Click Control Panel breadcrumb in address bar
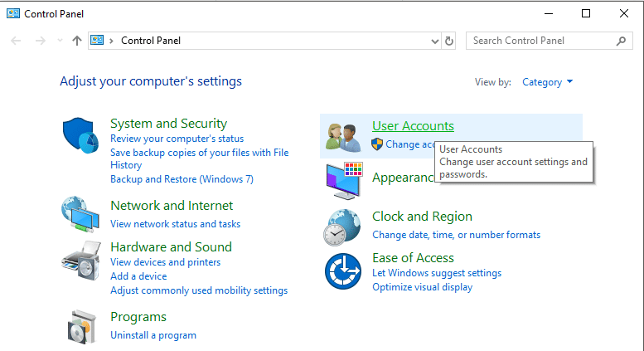Viewport: 644px width, 351px height. [x=151, y=41]
